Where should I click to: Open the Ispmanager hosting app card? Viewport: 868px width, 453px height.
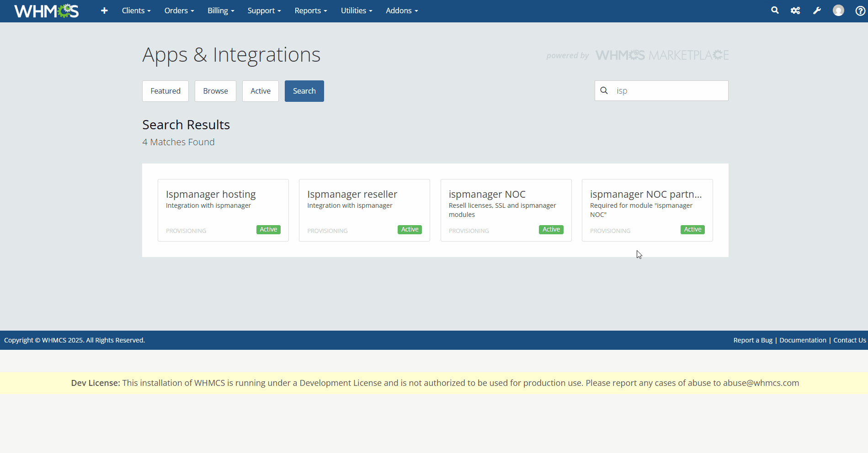coord(223,210)
